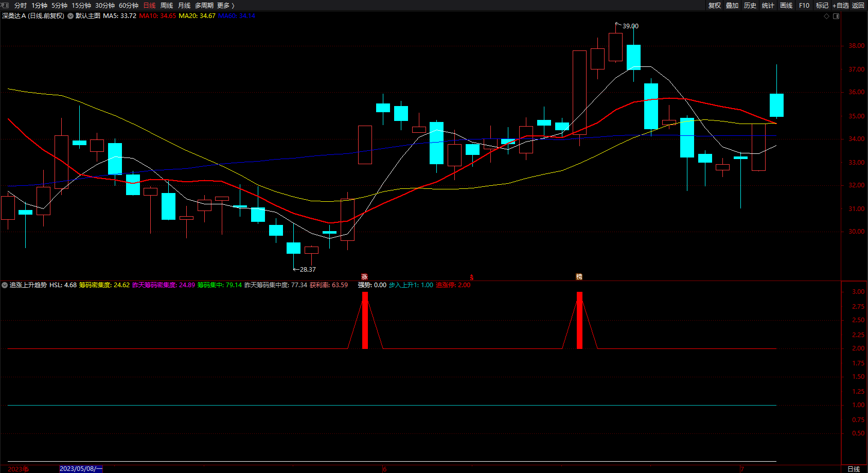Click the diamond icon above the price axis

pyautogui.click(x=827, y=16)
